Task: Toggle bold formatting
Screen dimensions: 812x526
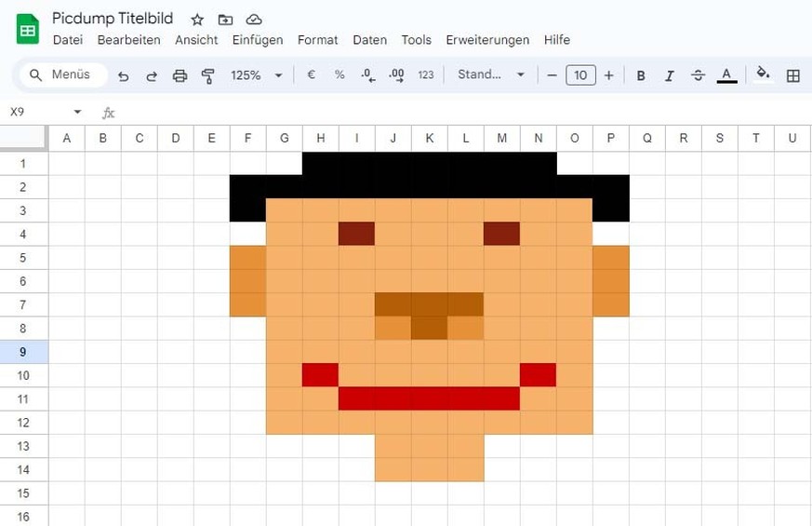Action: coord(641,75)
